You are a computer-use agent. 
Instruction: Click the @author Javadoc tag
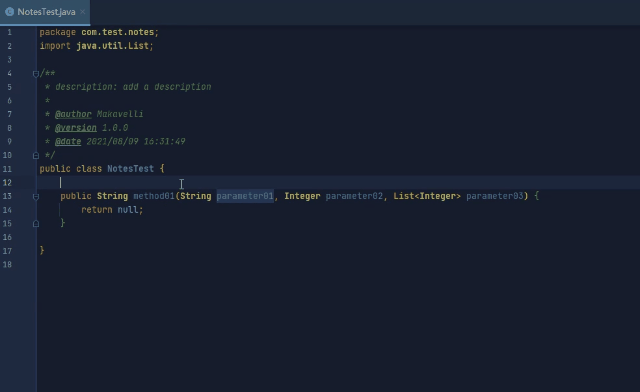point(73,114)
